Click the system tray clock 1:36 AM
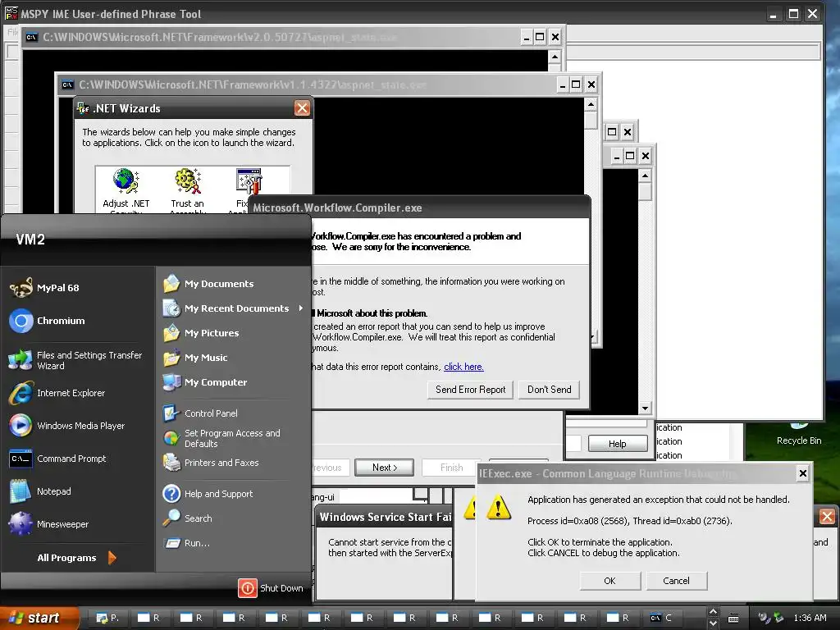This screenshot has width=840, height=630. click(x=810, y=619)
